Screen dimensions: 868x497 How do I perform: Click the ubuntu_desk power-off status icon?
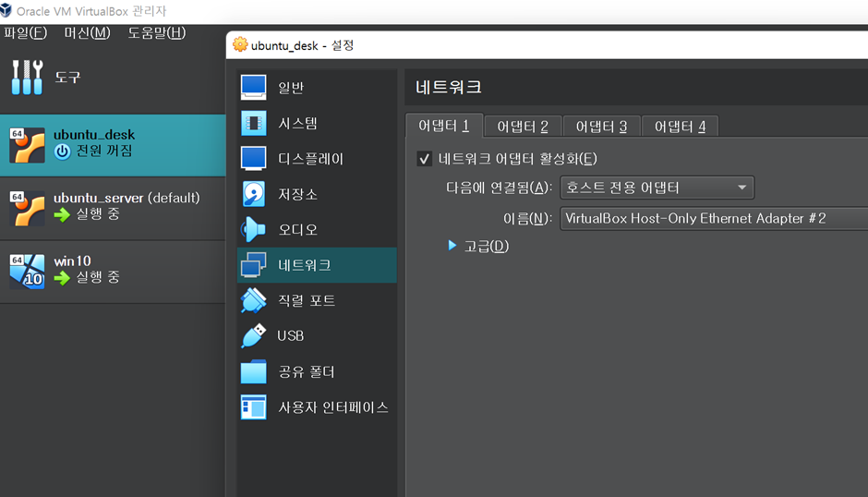(x=63, y=152)
